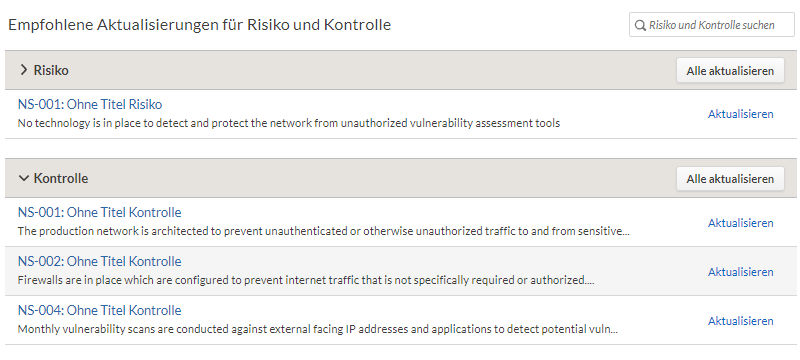
Task: Select the Risiko section header label
Action: (x=51, y=70)
